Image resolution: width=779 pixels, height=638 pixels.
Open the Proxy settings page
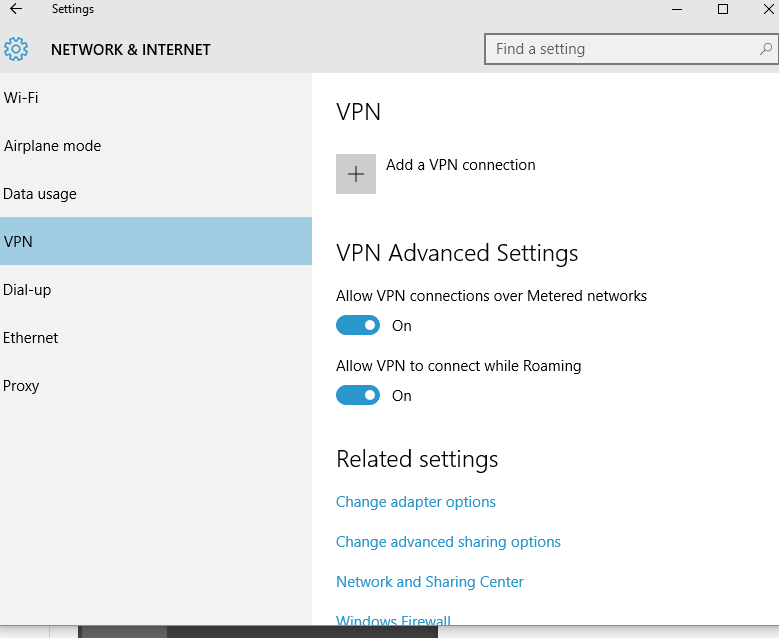[21, 386]
